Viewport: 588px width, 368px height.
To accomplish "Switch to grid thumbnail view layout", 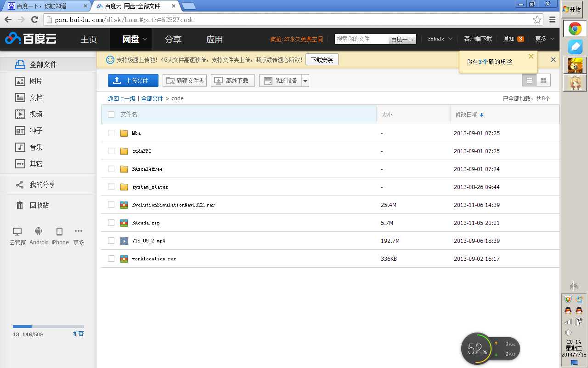I will point(543,80).
